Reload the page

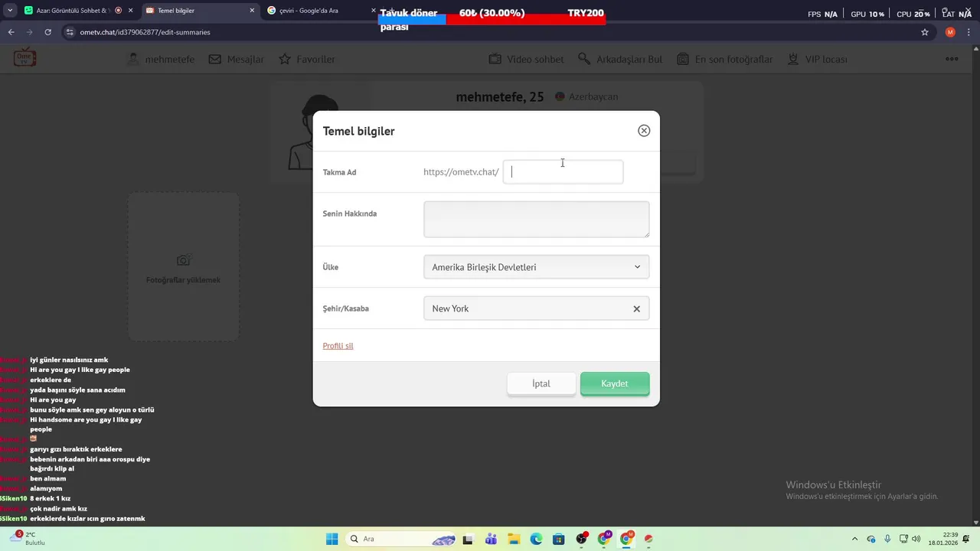tap(47, 32)
